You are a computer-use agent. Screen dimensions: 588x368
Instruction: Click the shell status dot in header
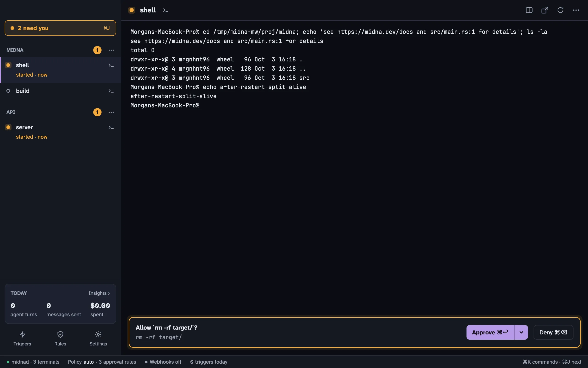(131, 10)
